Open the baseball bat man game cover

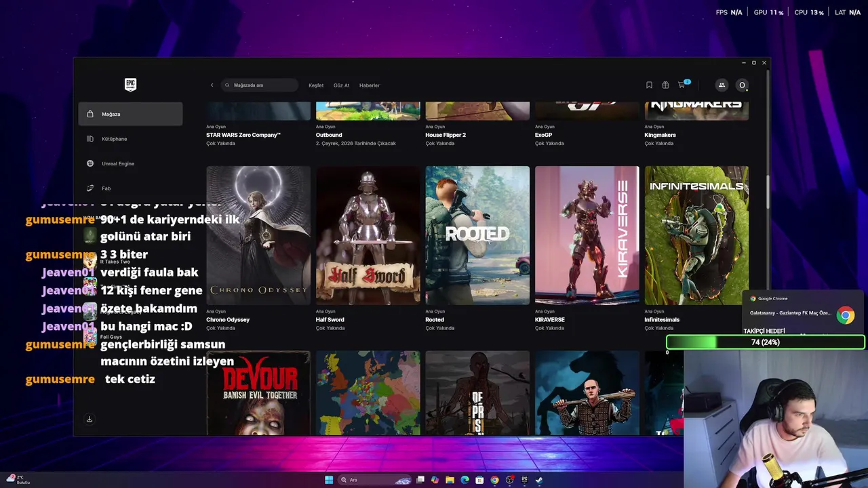coord(587,393)
